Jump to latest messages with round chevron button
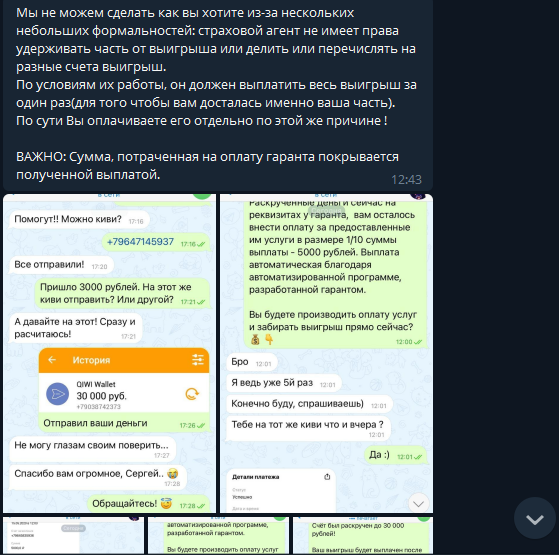Screen dimensions: 559x555 pyautogui.click(x=534, y=518)
